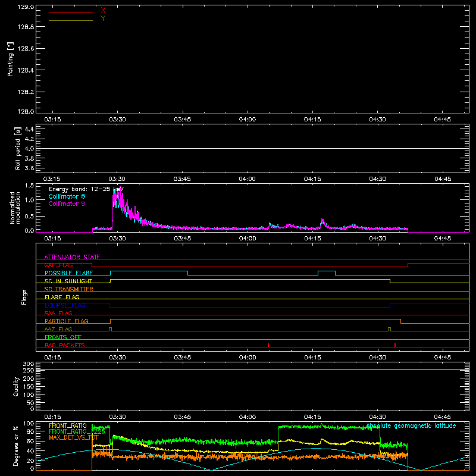Click 04:45 label under Pointing panel
The height and width of the screenshot is (476, 476).
coord(442,120)
